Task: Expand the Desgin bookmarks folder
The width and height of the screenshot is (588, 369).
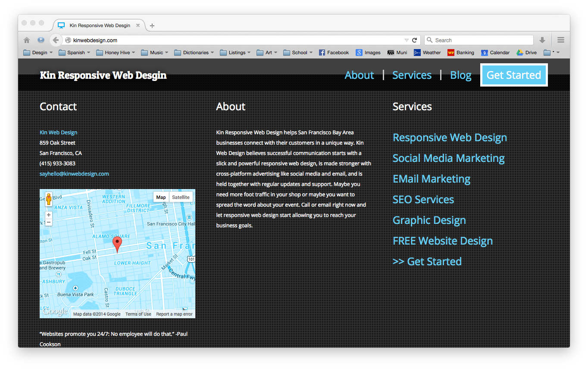Action: point(38,53)
